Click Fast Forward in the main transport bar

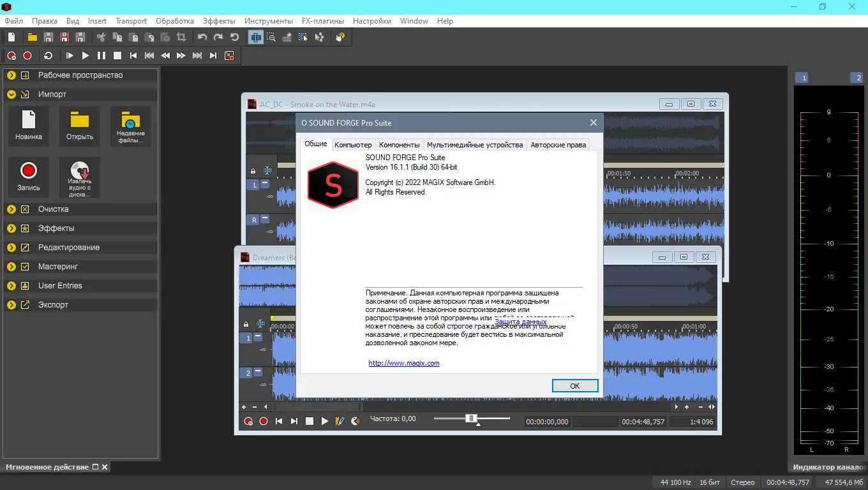point(181,56)
